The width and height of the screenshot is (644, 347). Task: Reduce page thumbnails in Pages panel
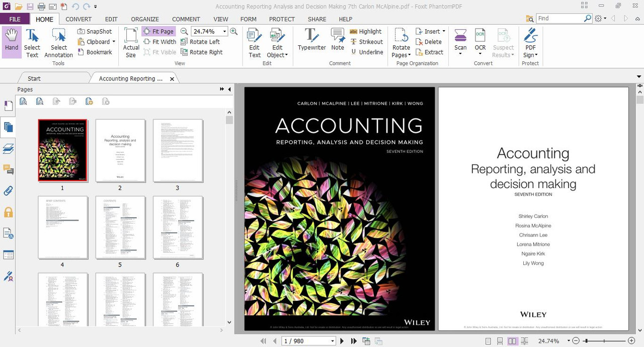point(40,102)
